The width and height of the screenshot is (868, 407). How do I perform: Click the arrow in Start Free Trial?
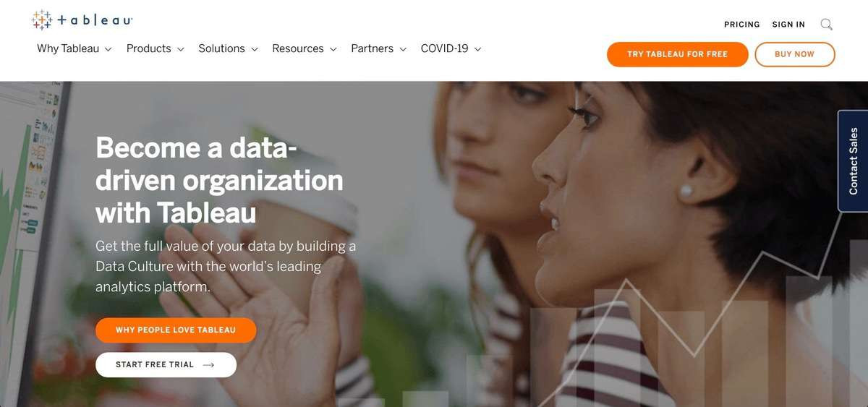[x=209, y=365]
